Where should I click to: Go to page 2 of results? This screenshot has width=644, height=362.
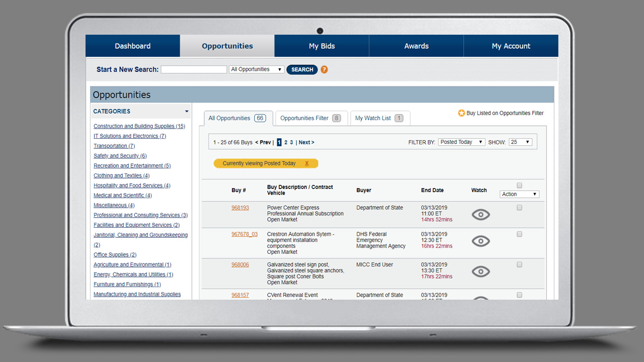[x=286, y=143]
